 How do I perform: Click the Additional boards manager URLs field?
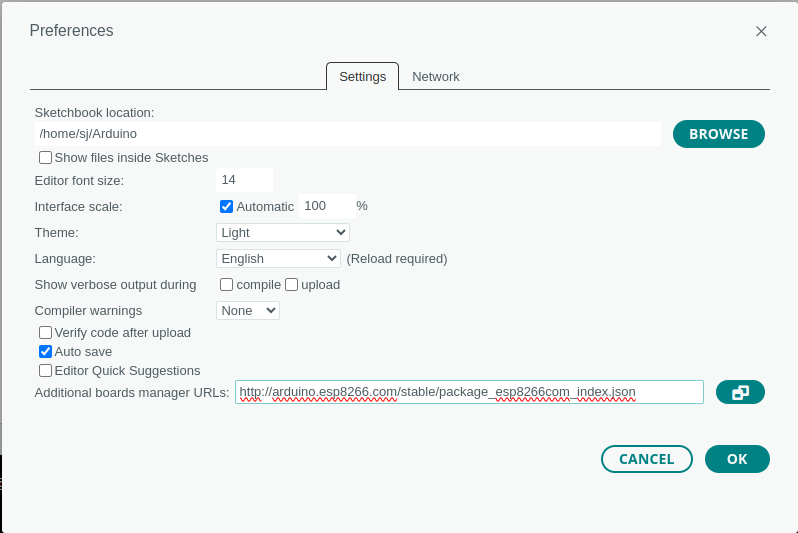468,392
